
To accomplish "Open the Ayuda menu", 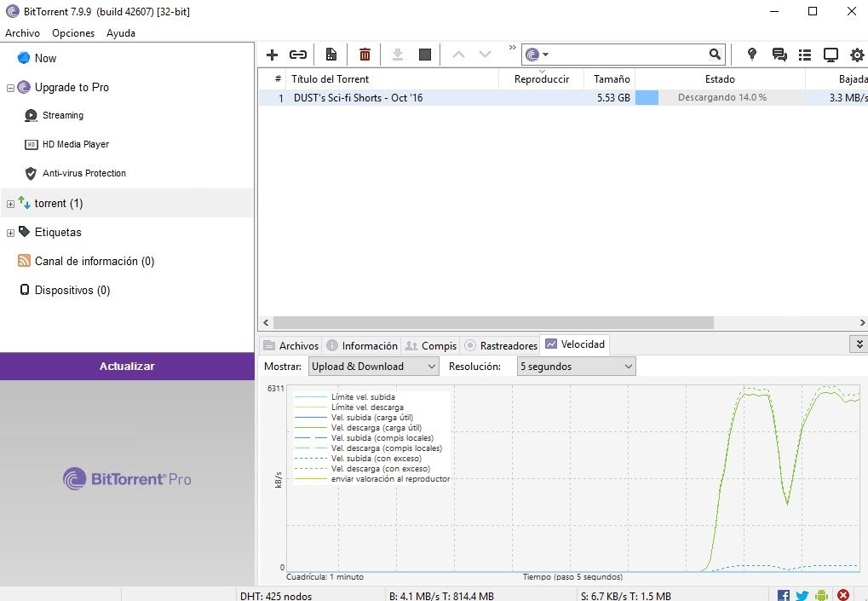I will tap(121, 33).
